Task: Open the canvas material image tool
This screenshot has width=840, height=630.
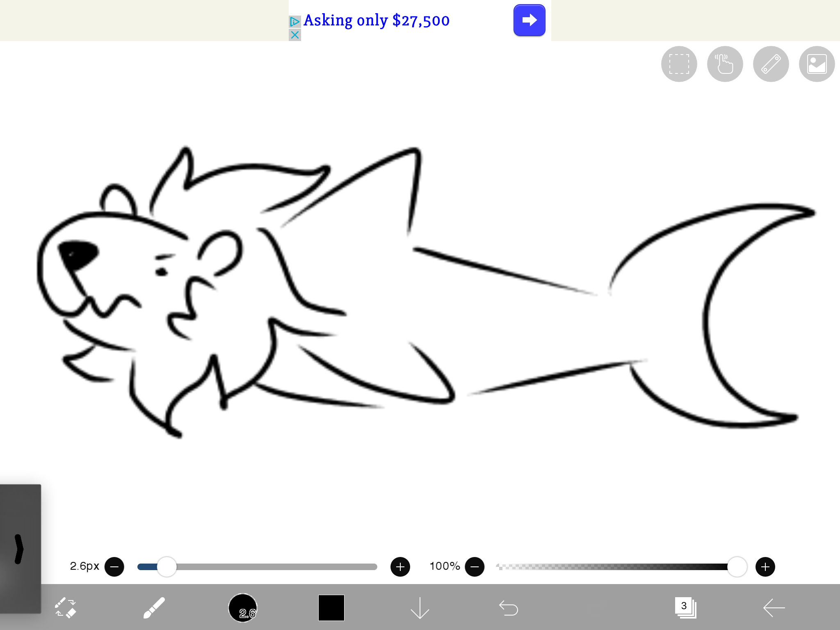Action: pyautogui.click(x=817, y=64)
